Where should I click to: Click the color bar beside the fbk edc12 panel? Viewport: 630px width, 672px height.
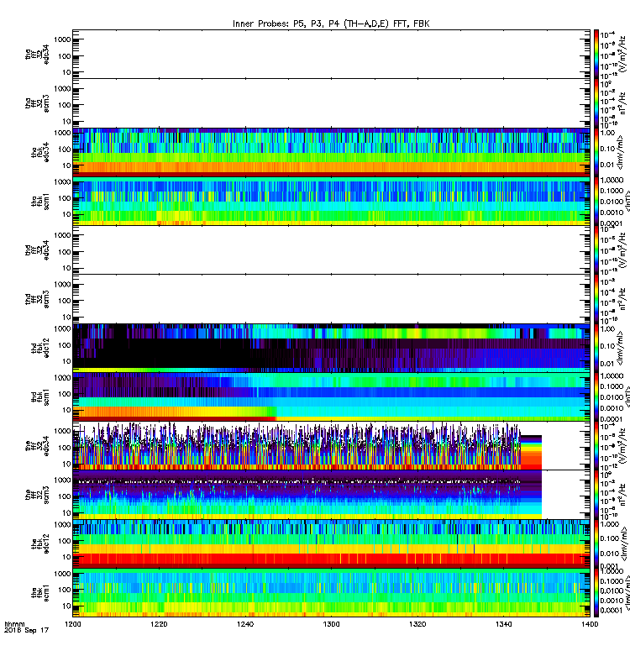(x=596, y=543)
